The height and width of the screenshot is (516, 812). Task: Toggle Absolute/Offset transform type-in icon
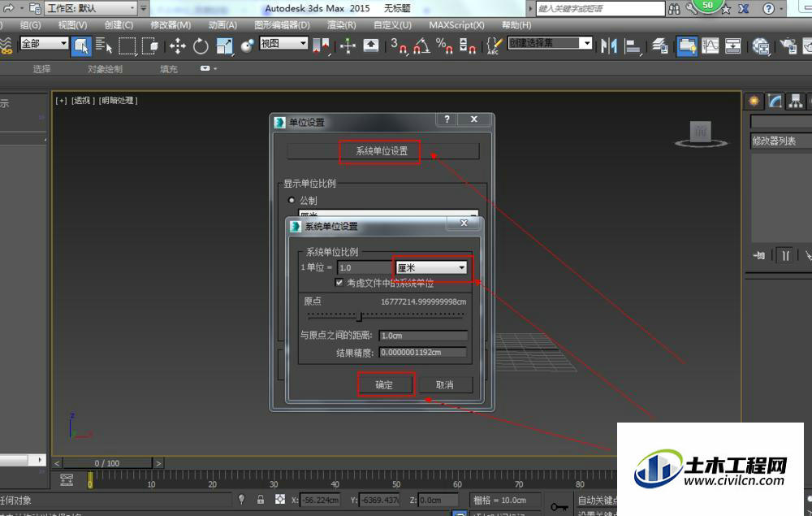point(280,500)
